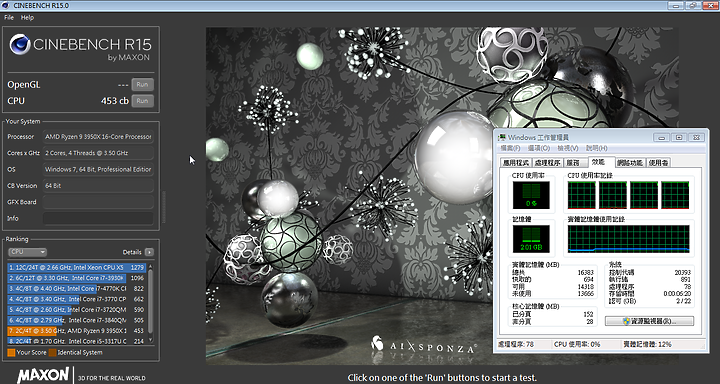The width and height of the screenshot is (720, 384).
Task: Click the CPU usage 0% gauge
Action: click(531, 195)
